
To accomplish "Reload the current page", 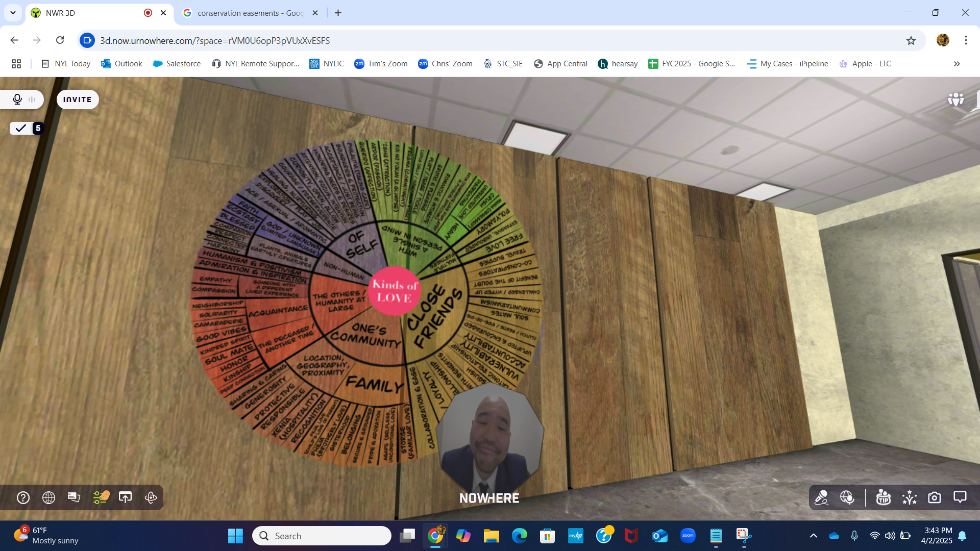I will pos(60,40).
